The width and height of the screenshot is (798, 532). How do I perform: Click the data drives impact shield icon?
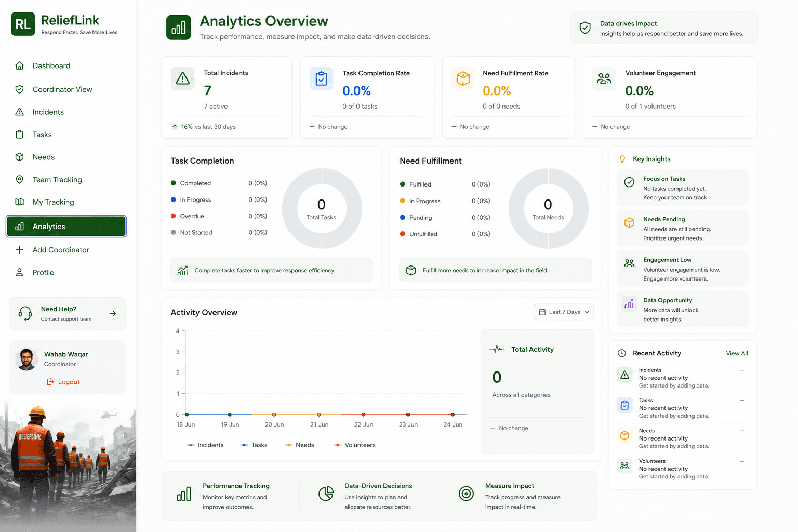(585, 28)
